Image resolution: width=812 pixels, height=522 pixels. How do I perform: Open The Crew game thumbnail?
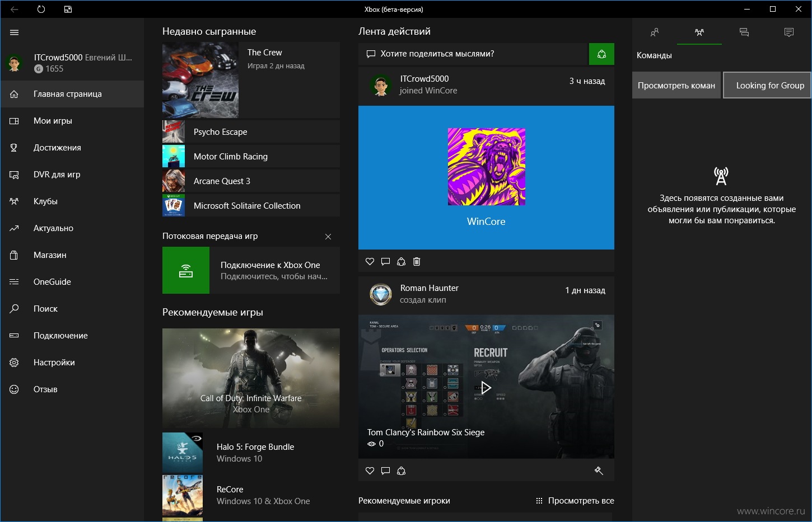(200, 80)
